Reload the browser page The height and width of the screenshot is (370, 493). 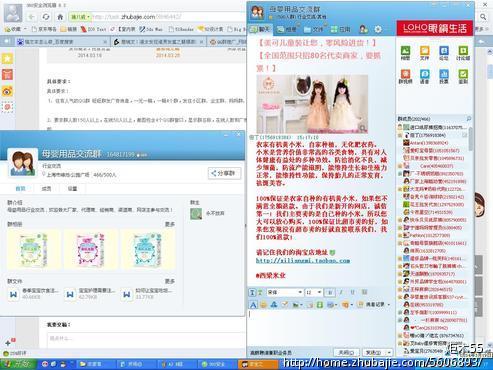tap(46, 17)
